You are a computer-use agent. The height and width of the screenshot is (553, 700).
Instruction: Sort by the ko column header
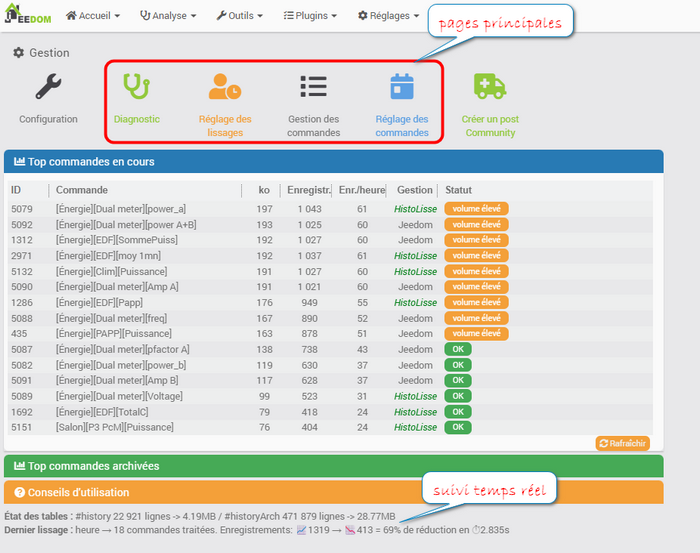(264, 190)
